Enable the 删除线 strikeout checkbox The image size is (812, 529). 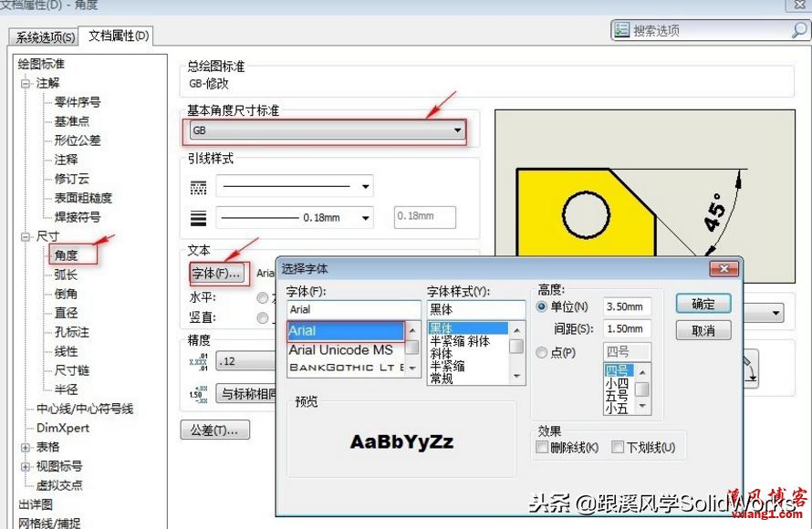[x=544, y=445]
